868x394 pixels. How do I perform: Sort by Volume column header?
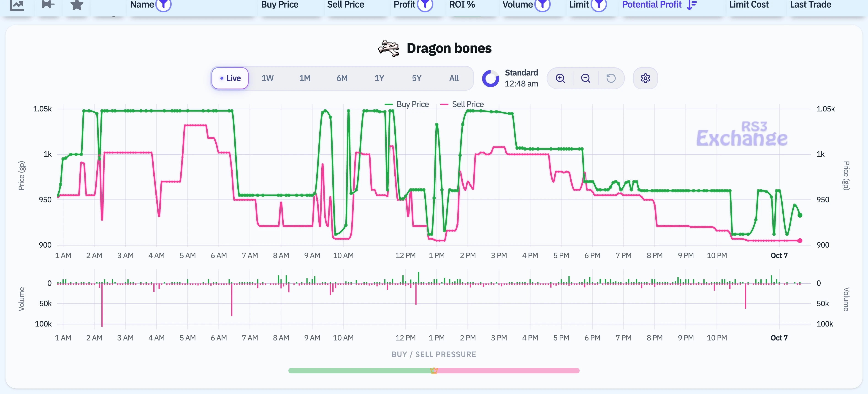tap(518, 4)
